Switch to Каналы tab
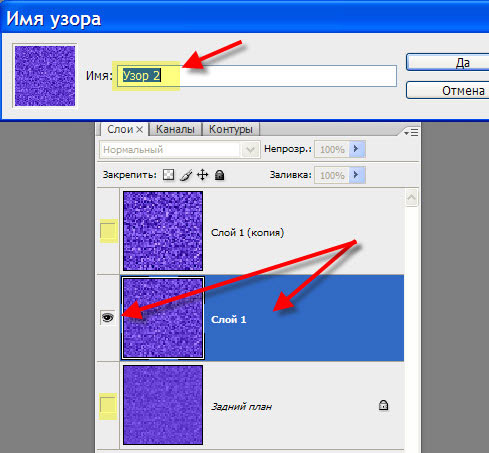The image size is (489, 453). point(175,129)
